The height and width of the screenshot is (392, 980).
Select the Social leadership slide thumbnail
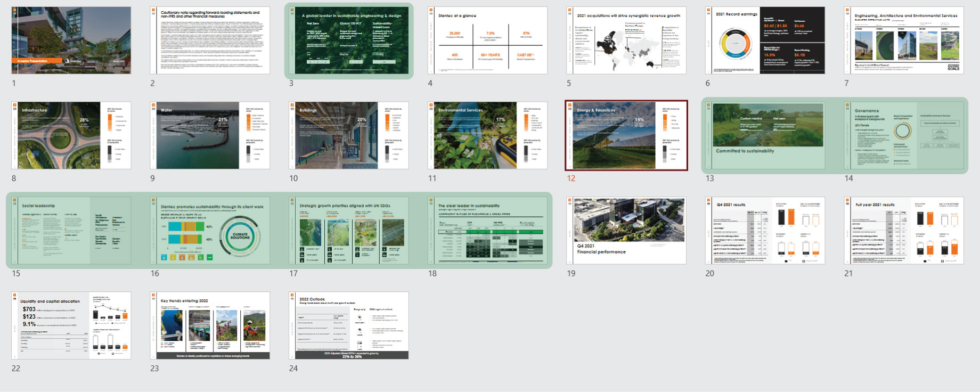71,231
